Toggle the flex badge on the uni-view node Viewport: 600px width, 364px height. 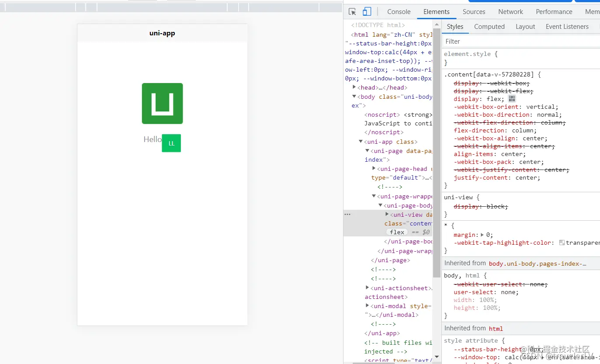(397, 232)
